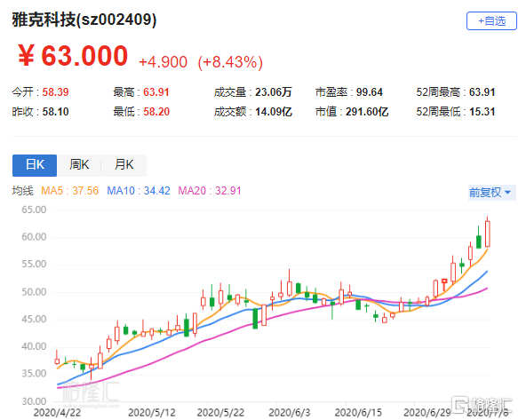Click the 均线 moving average label
The image size is (518, 420).
coord(23,191)
